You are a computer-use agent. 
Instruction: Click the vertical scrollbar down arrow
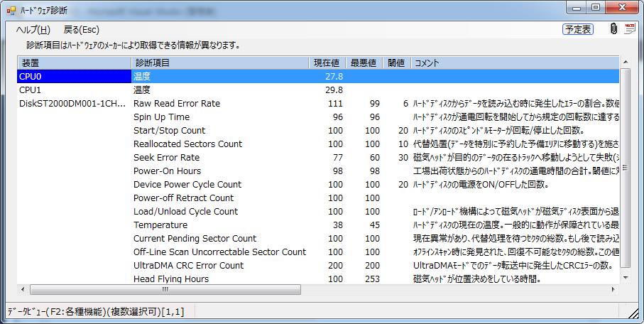tap(626, 278)
